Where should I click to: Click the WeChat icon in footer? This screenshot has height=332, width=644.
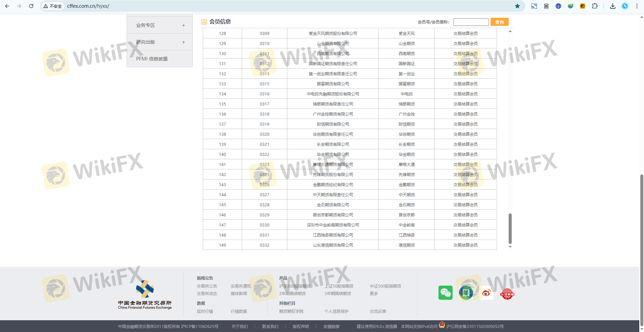445,293
